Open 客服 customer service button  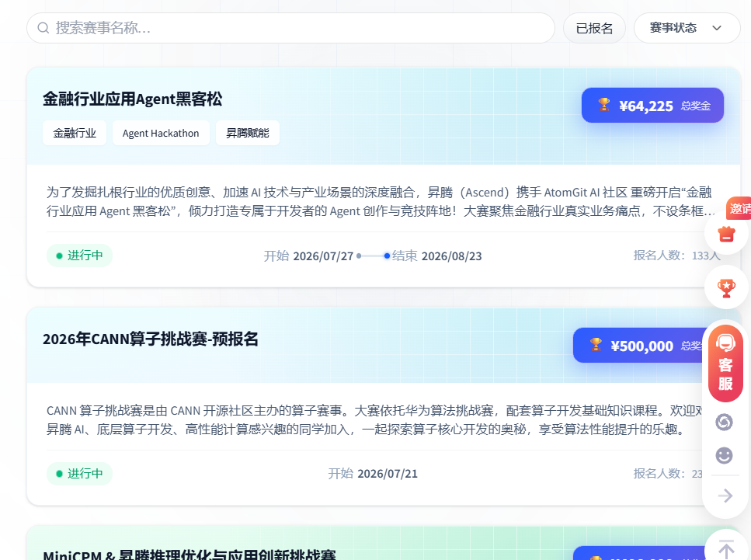pos(725,363)
